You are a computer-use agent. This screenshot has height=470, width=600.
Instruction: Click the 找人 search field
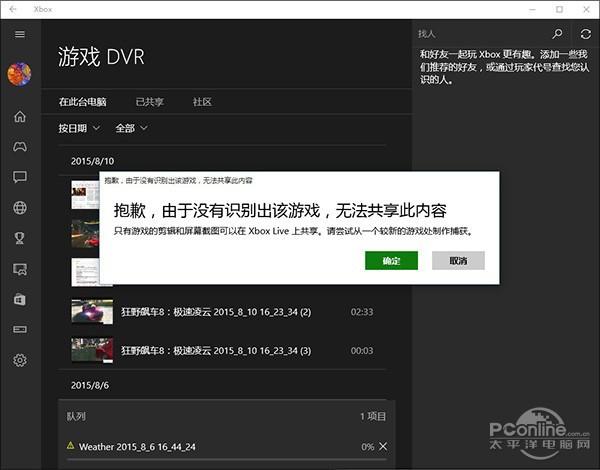[481, 34]
